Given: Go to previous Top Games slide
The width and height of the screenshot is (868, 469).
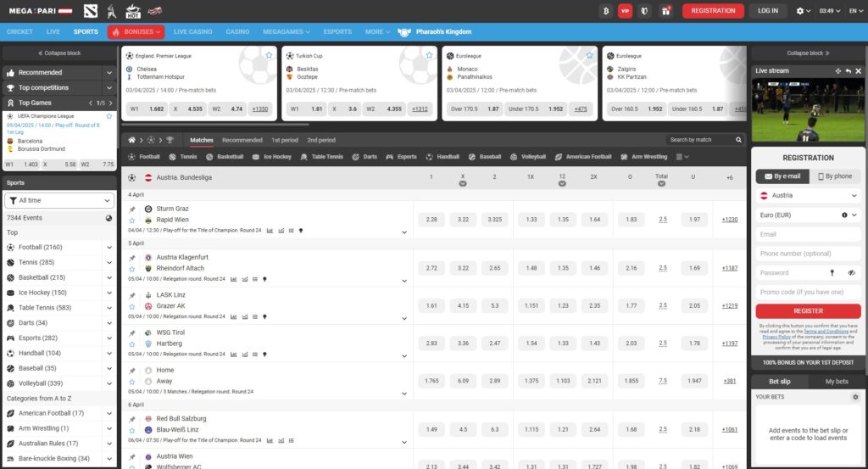Looking at the screenshot, I should tap(91, 103).
